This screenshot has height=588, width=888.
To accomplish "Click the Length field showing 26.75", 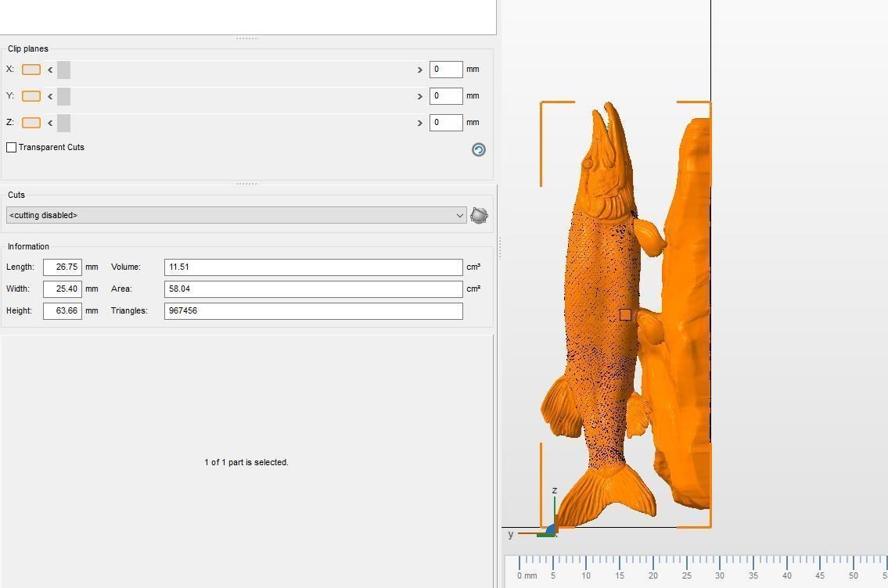I will coord(63,267).
